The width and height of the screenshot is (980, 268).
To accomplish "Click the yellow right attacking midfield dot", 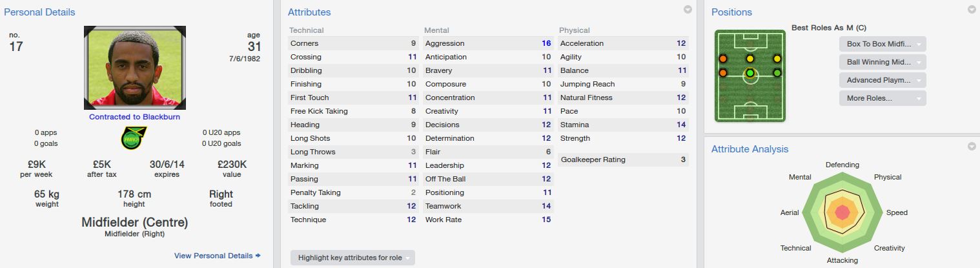I will [x=777, y=59].
